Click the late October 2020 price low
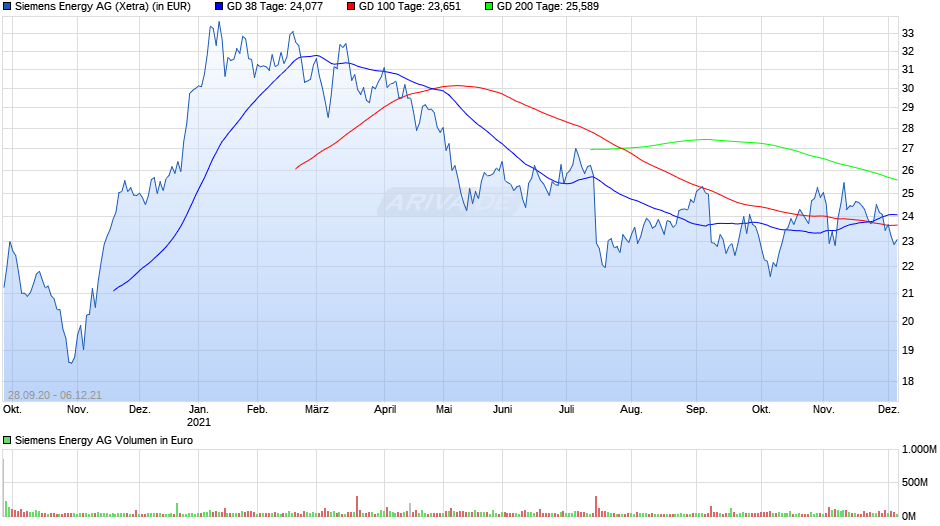Image resolution: width=940 pixels, height=526 pixels. (70, 363)
